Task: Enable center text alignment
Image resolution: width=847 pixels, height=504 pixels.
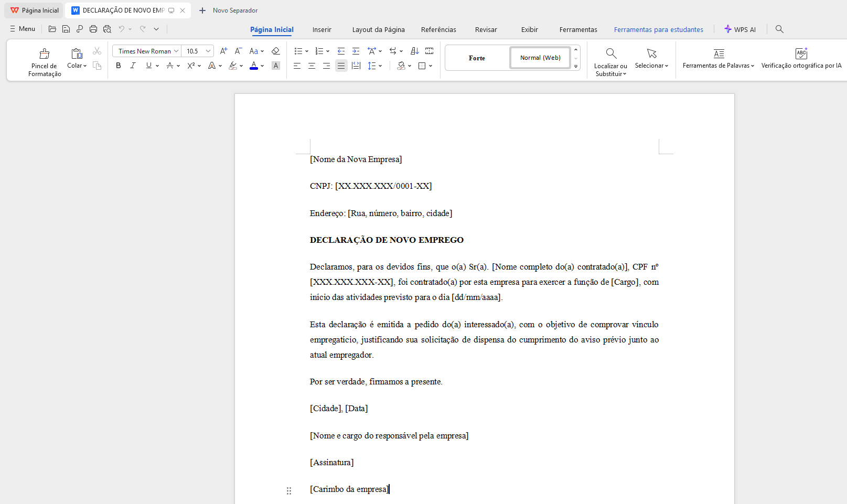Action: tap(312, 66)
